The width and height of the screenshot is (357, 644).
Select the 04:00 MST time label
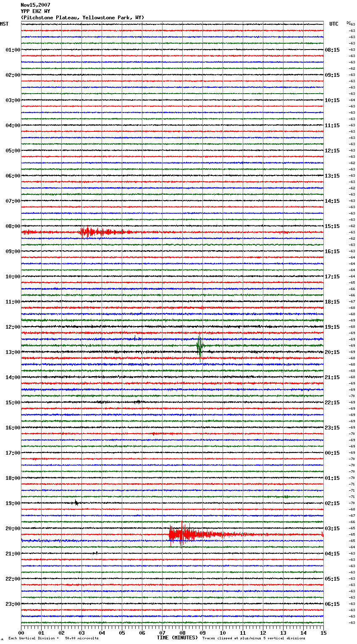[13, 126]
